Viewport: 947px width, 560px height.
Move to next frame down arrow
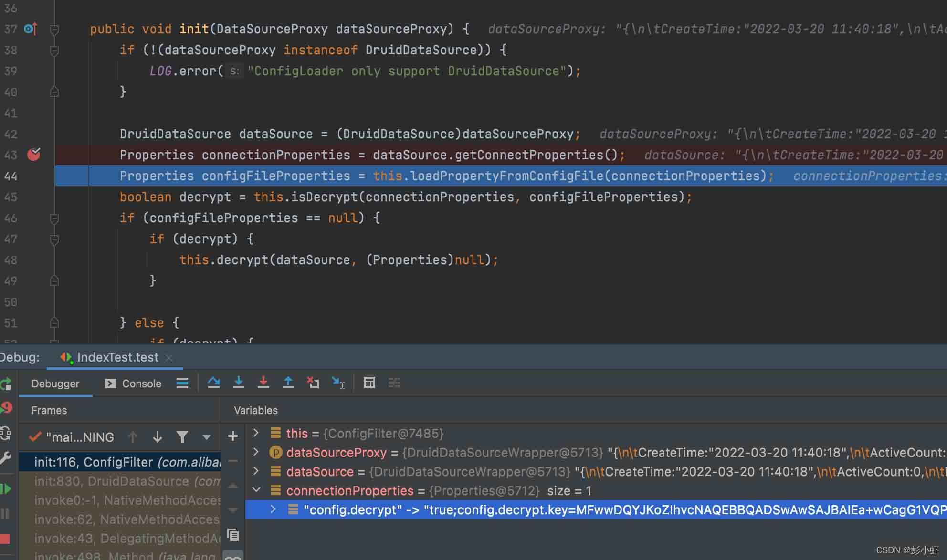(157, 437)
